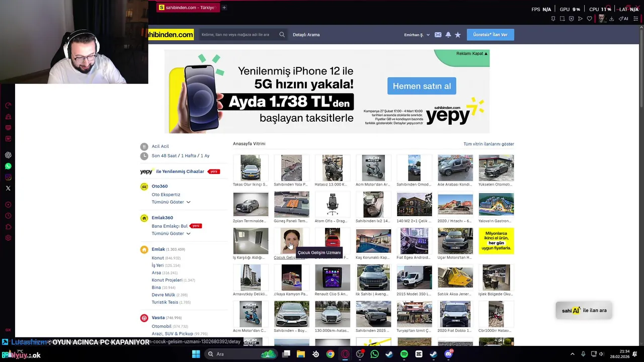
Task: Click the send/flow arrow icon in toolbar
Action: coord(580,19)
